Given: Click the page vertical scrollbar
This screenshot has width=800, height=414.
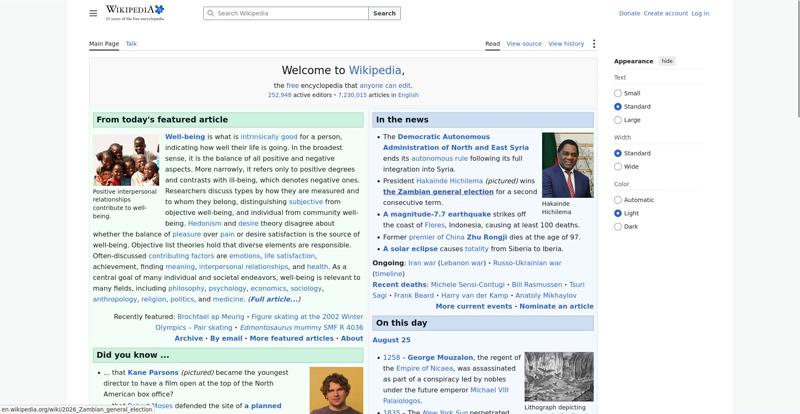Looking at the screenshot, I should [797, 59].
